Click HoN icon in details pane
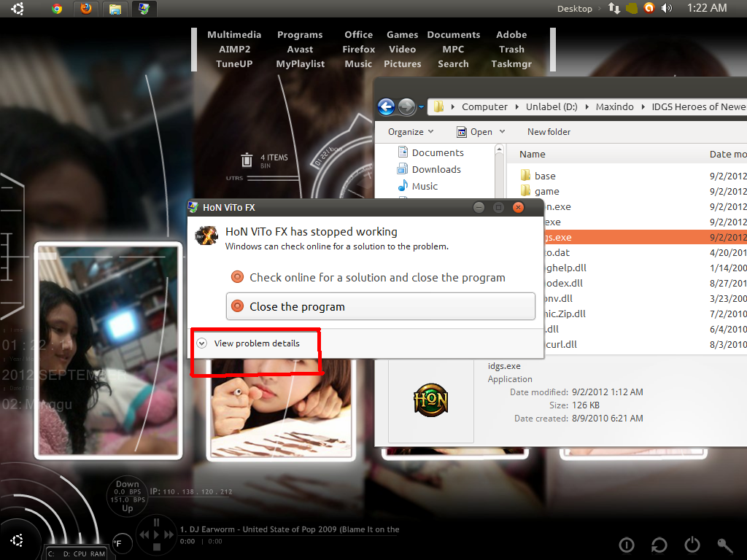The width and height of the screenshot is (747, 560). [x=430, y=400]
